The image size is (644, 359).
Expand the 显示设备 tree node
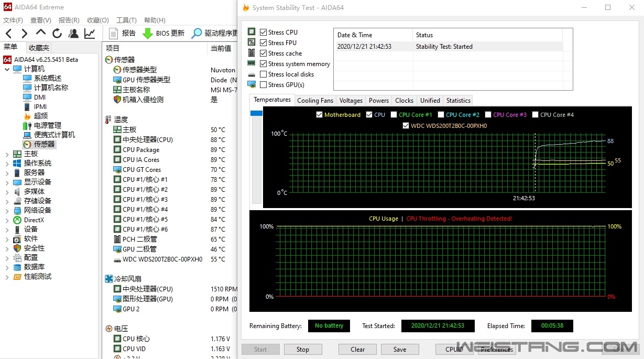(7, 182)
